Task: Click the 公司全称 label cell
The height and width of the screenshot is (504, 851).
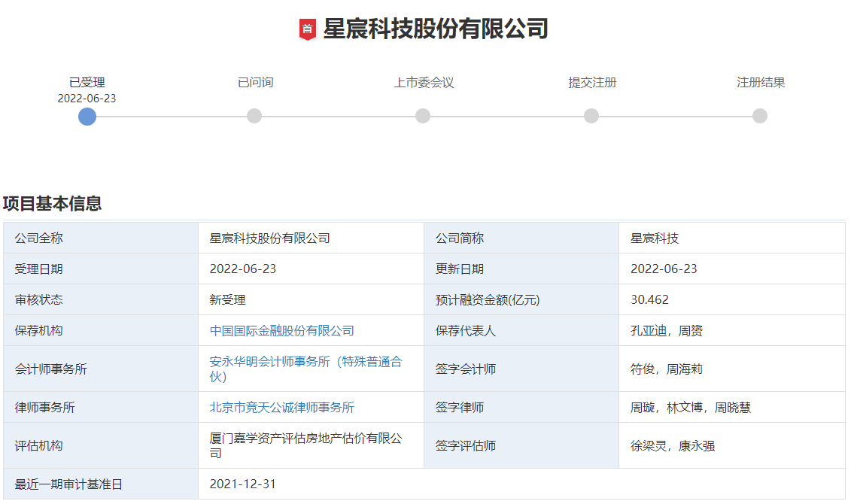Action: [101, 238]
